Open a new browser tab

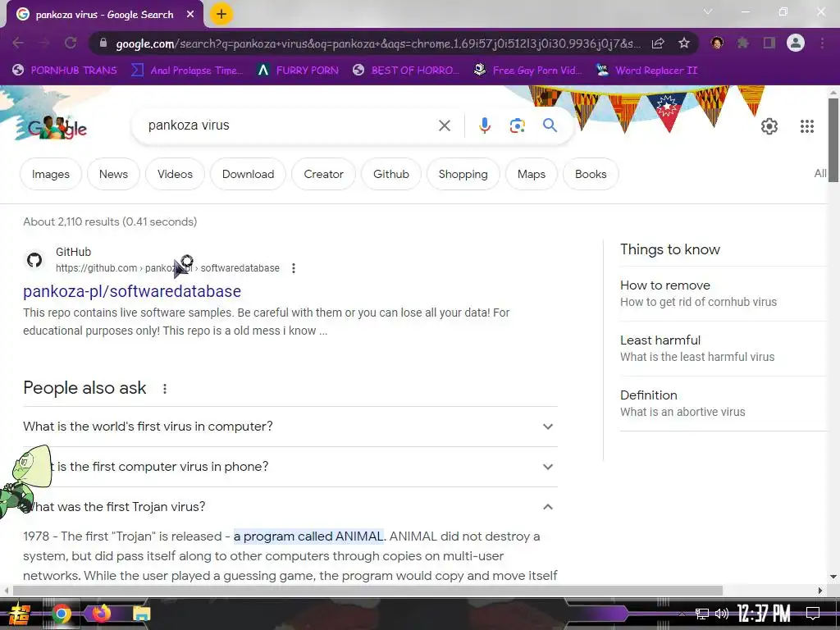[x=221, y=14]
